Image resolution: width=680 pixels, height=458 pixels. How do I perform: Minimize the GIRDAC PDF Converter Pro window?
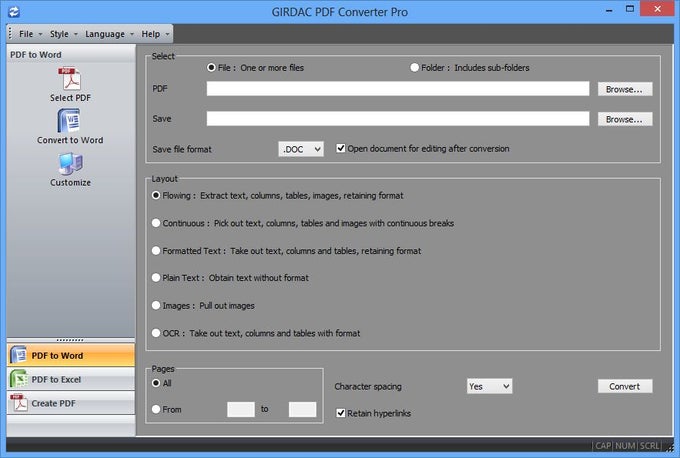pos(609,10)
